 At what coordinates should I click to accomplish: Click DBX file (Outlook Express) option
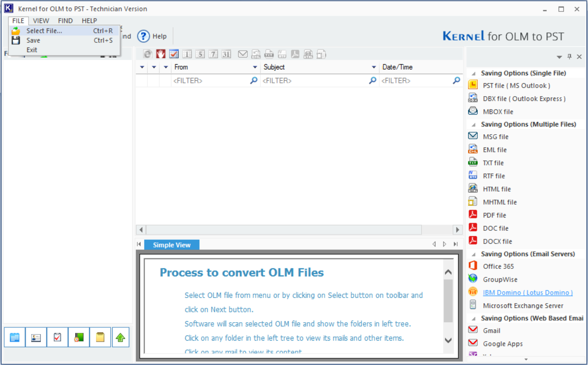pyautogui.click(x=524, y=99)
